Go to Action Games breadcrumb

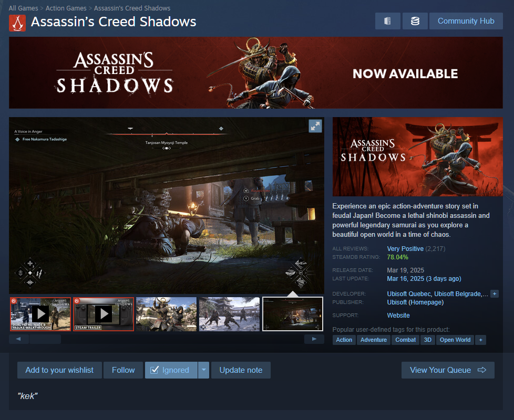click(66, 8)
